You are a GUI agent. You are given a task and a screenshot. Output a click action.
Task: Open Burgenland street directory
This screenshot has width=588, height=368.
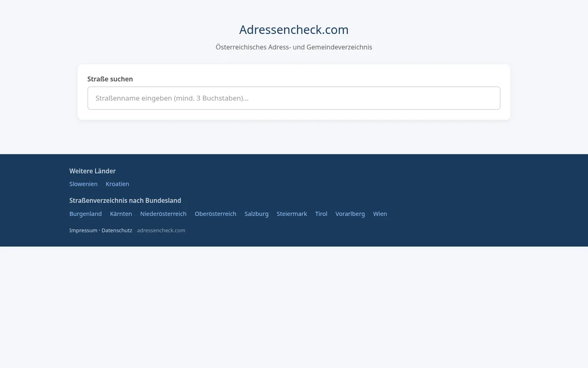click(86, 214)
